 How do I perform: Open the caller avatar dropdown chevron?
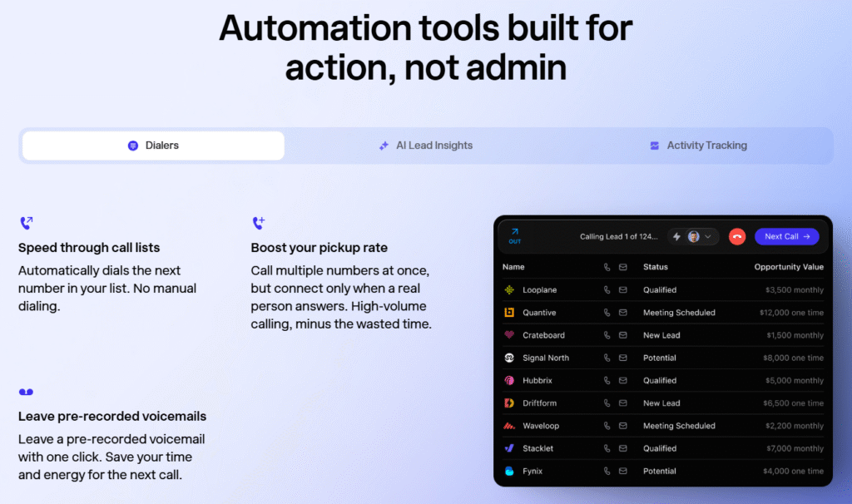(x=708, y=237)
